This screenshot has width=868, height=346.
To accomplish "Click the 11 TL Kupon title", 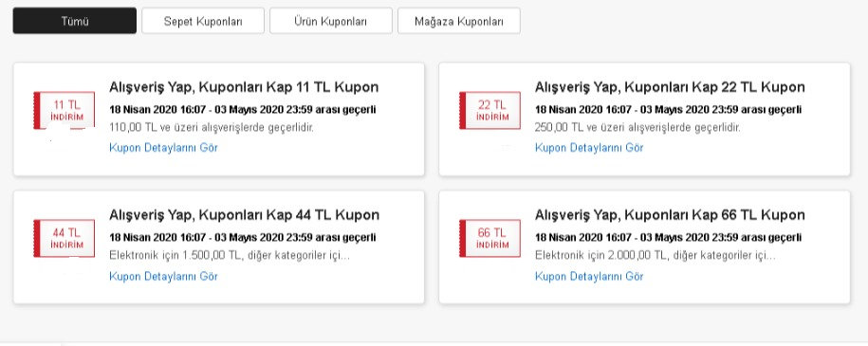I will (244, 87).
